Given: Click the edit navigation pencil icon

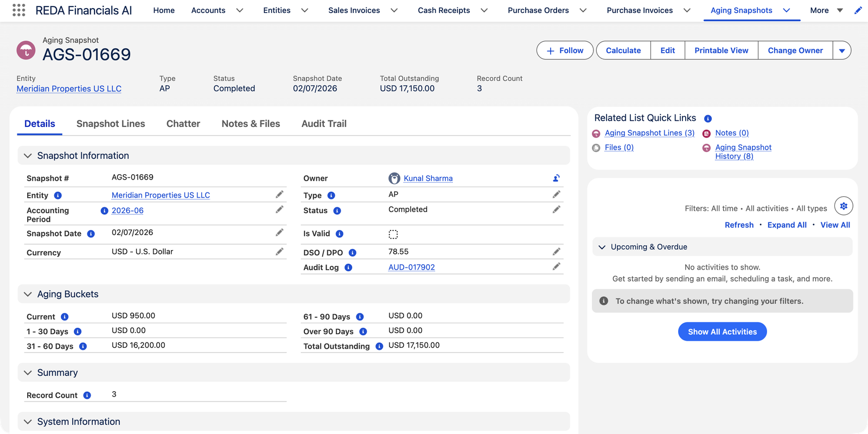Looking at the screenshot, I should (x=858, y=10).
